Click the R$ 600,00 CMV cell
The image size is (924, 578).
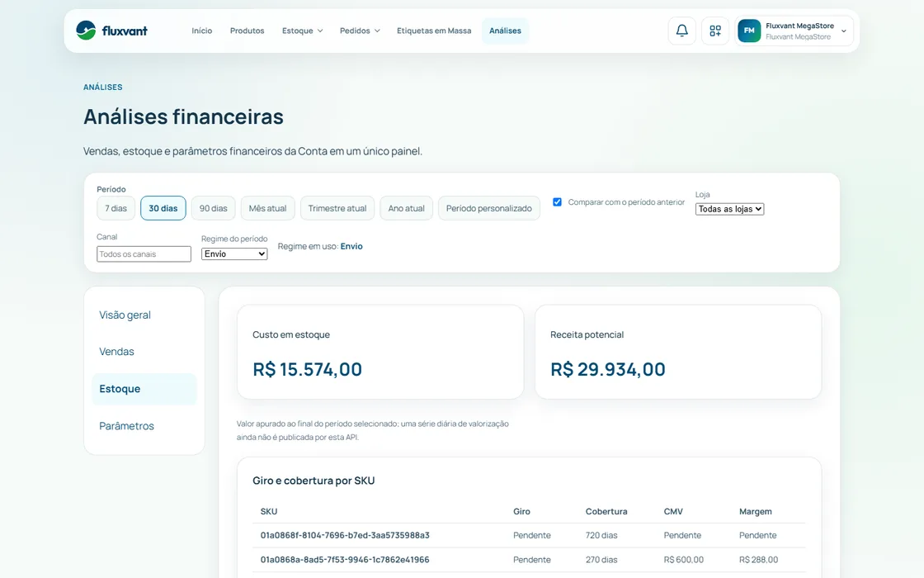pos(684,560)
